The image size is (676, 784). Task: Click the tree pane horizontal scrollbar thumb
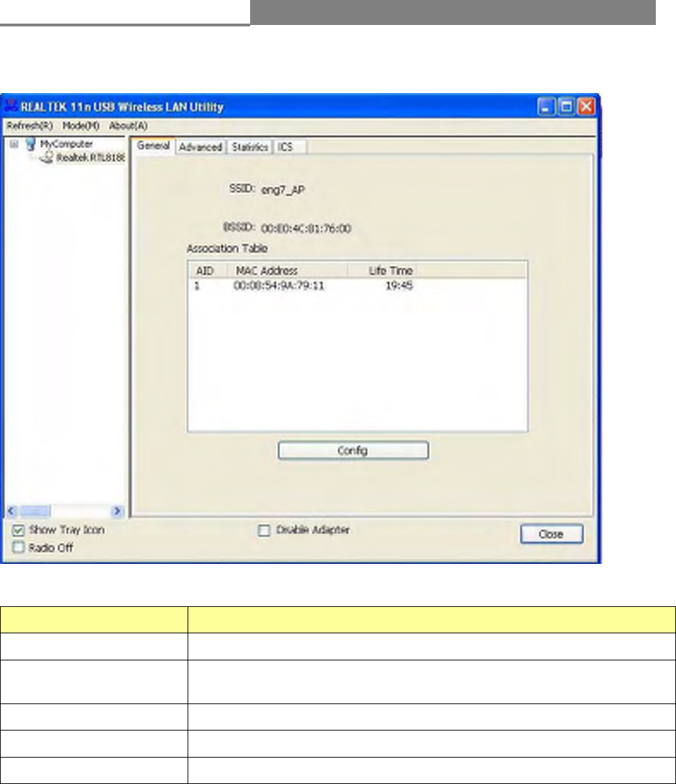coord(35,511)
